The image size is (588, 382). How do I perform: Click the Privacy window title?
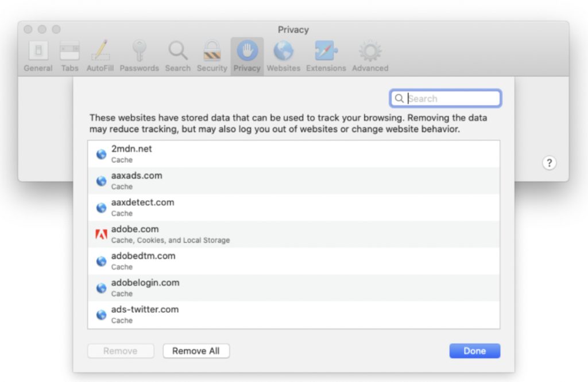(x=293, y=30)
